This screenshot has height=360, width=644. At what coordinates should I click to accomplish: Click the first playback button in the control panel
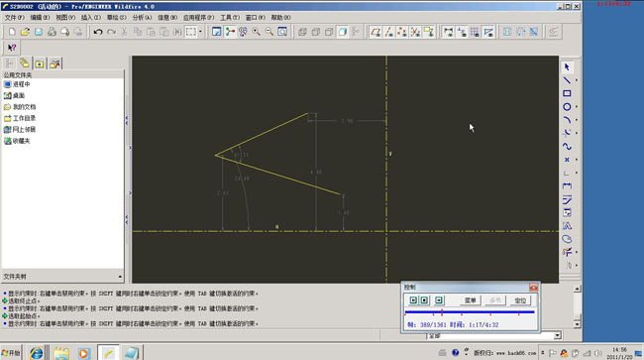point(413,300)
